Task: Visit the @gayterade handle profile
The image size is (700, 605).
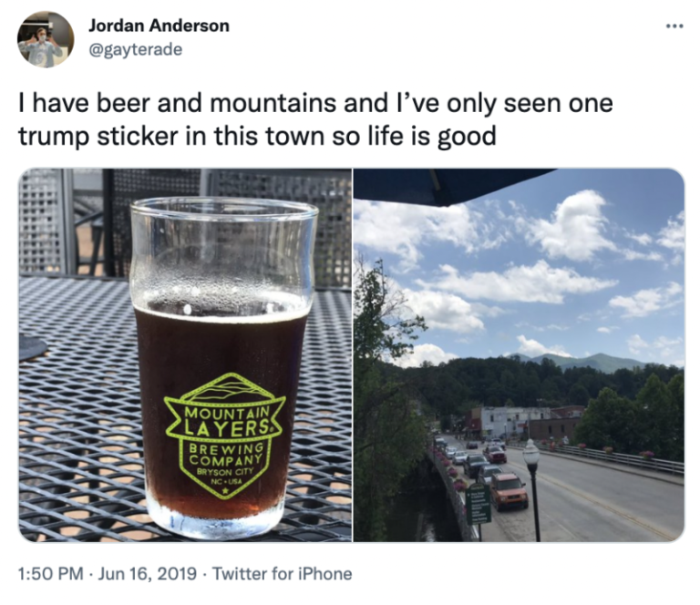Action: coord(136,49)
